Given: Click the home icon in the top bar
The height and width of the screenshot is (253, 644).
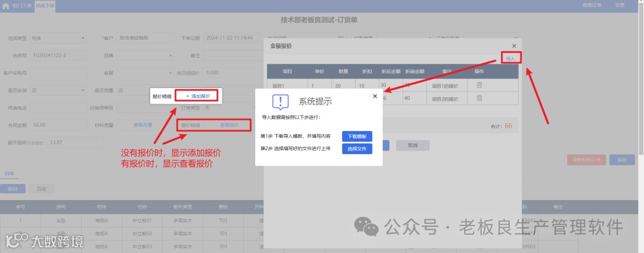Looking at the screenshot, I should tap(6, 6).
